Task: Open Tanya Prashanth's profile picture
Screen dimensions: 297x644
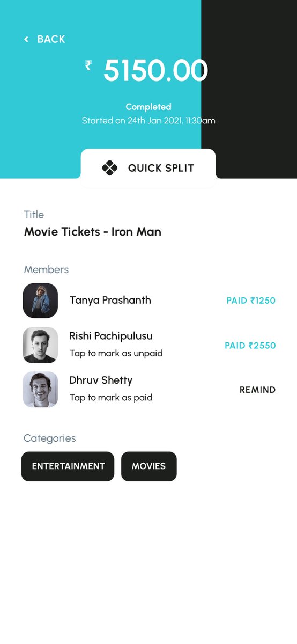Action: pos(40,301)
